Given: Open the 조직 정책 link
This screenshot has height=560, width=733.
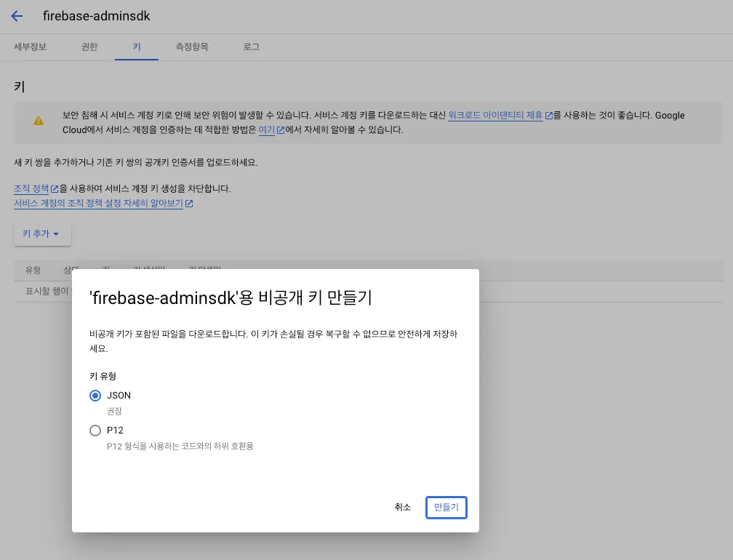Looking at the screenshot, I should 31,188.
